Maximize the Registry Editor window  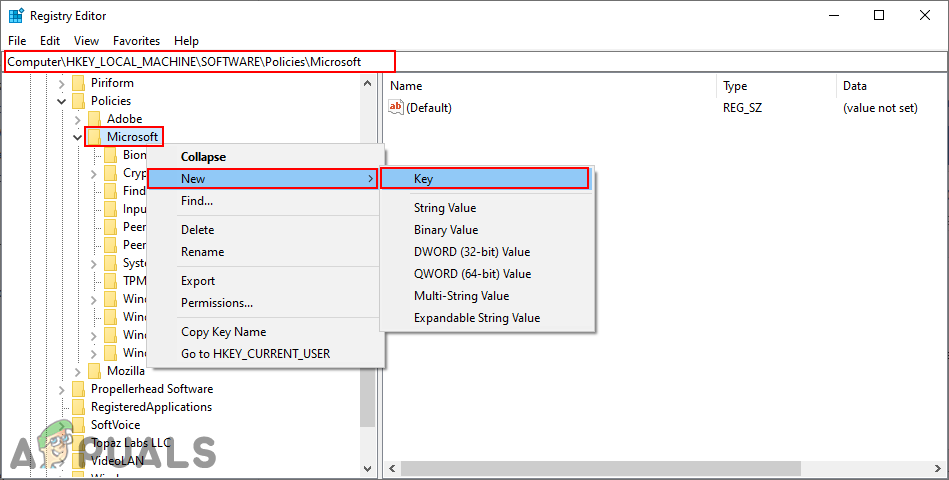[879, 16]
